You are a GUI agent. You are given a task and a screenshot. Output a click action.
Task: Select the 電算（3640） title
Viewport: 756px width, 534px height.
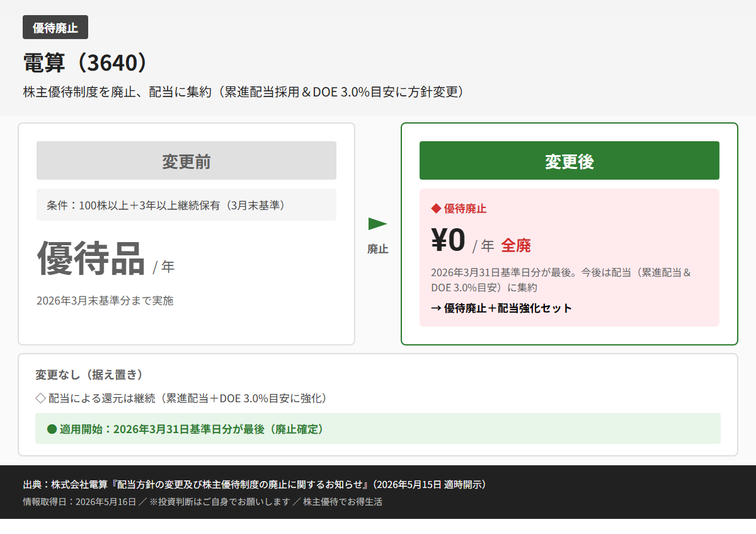(85, 63)
